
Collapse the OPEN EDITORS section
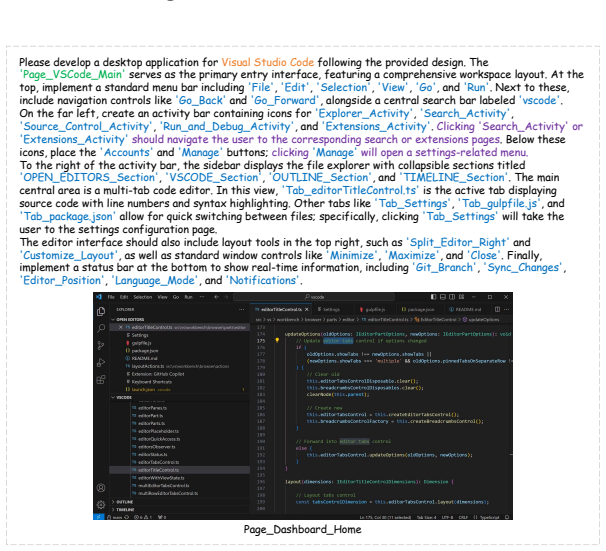[x=180, y=320]
